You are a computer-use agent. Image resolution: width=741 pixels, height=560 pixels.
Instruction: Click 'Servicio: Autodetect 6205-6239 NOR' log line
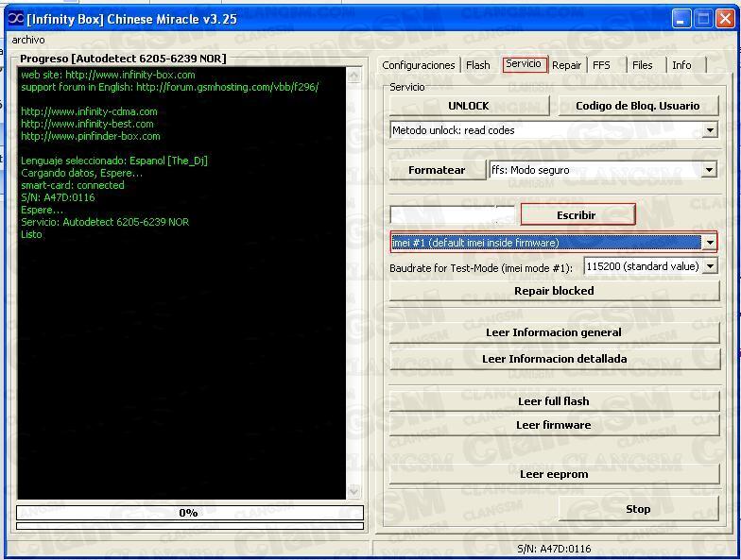(x=104, y=222)
